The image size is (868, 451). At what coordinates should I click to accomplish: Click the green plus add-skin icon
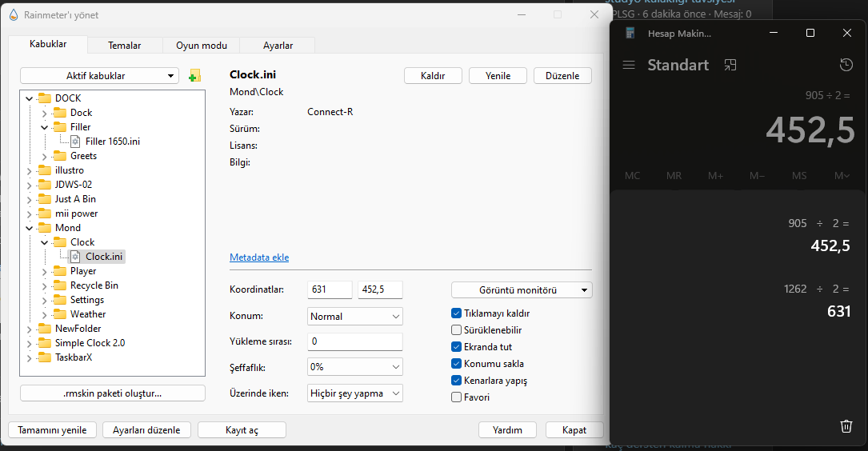pyautogui.click(x=194, y=76)
